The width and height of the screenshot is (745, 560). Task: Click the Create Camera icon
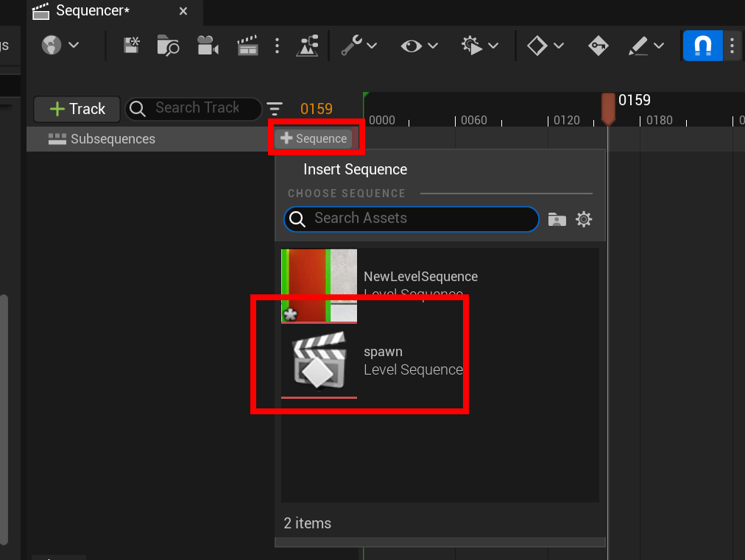tap(208, 46)
